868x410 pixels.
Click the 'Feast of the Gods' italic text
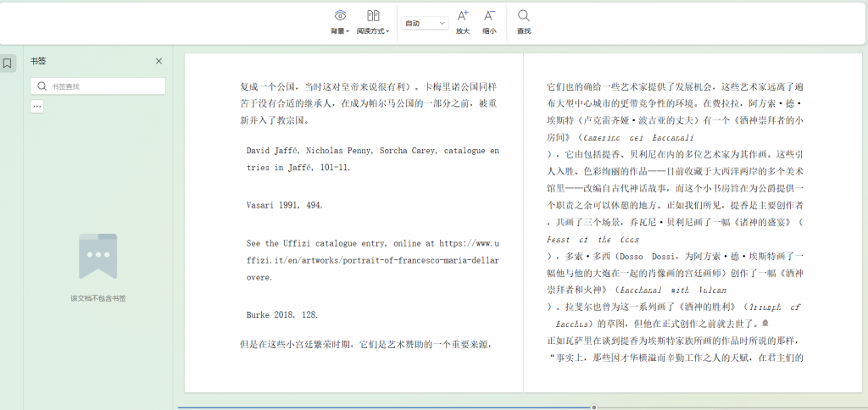coord(593,240)
